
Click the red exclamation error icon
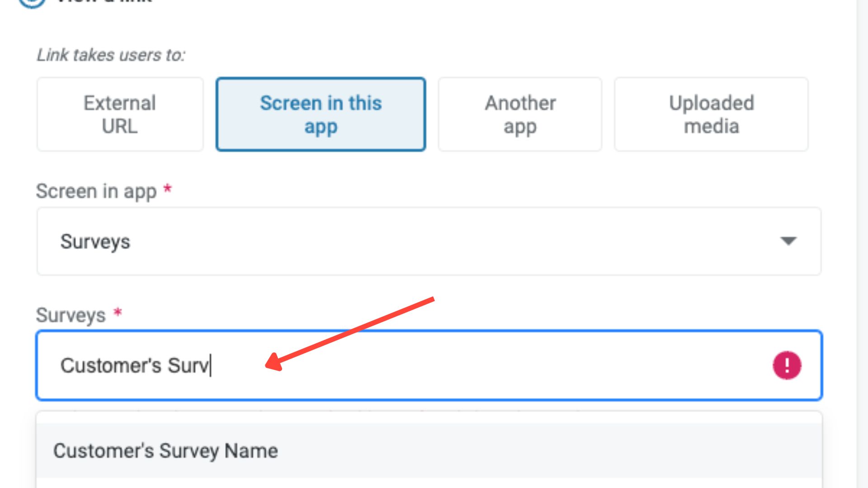pos(787,365)
